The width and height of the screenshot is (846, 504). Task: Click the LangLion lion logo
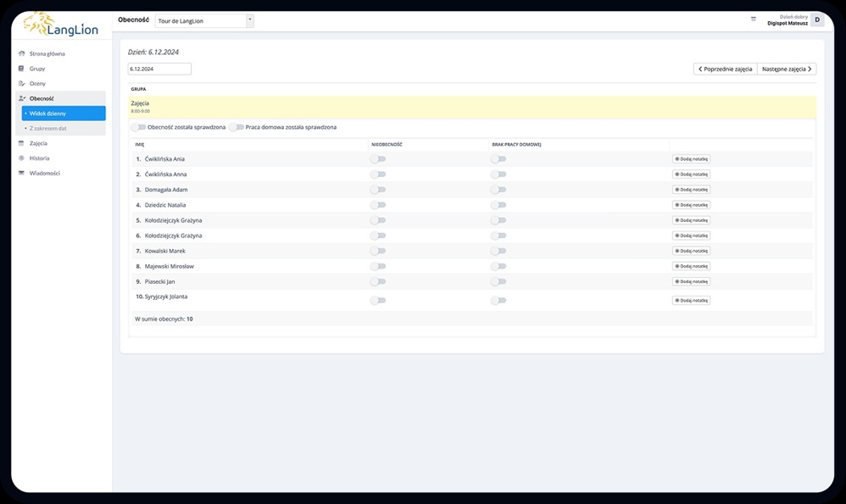40,24
